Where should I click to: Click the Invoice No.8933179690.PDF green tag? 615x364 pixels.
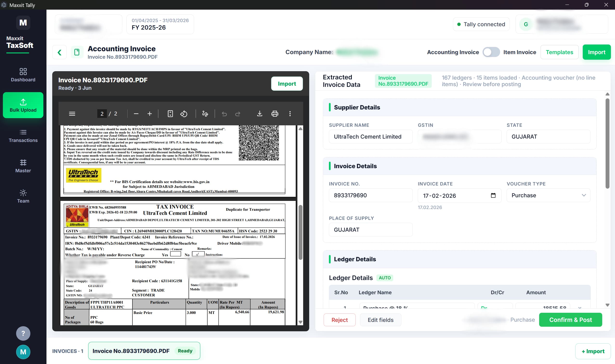click(403, 81)
